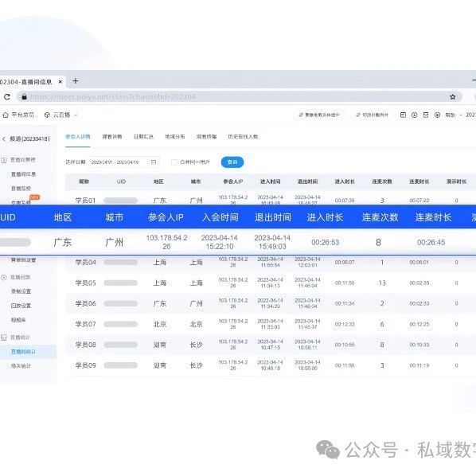Click the 演示时长 column header
476x476 pixels.
point(457,181)
